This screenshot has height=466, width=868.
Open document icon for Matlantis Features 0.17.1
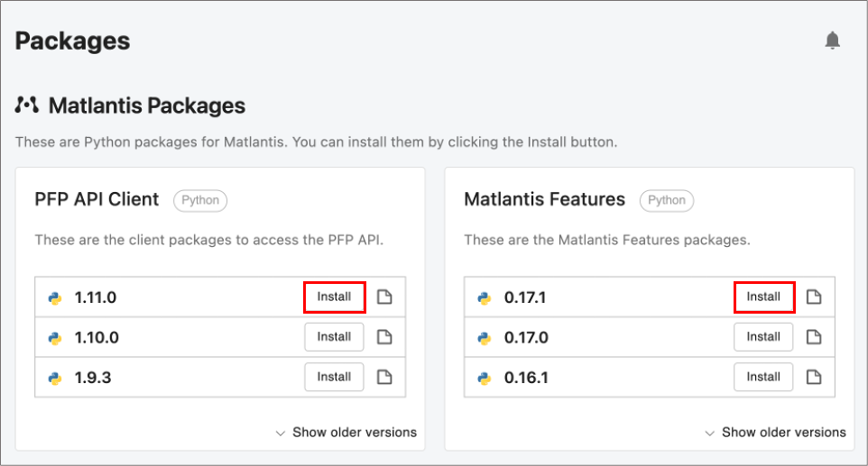814,297
